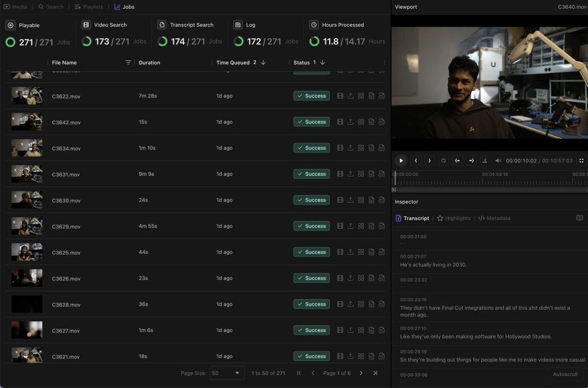Image resolution: width=588 pixels, height=388 pixels.
Task: Click the upload icon for C3622.mov
Action: coord(350,96)
